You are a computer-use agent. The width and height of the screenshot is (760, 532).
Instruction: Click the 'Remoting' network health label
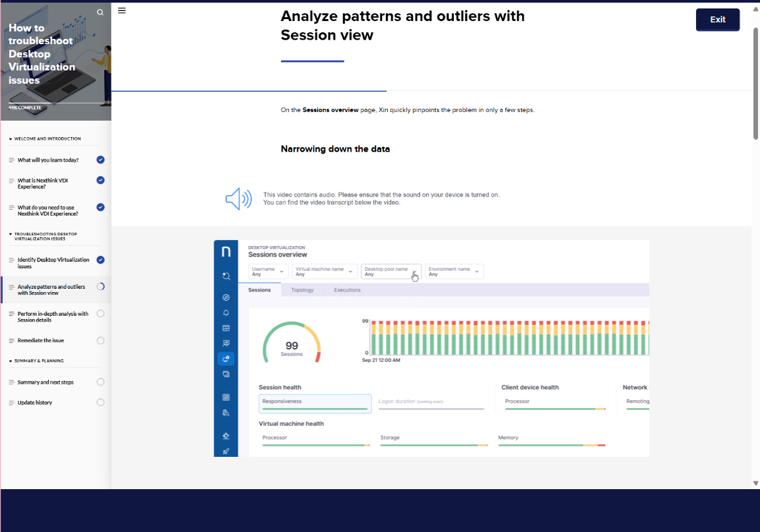[x=637, y=401]
